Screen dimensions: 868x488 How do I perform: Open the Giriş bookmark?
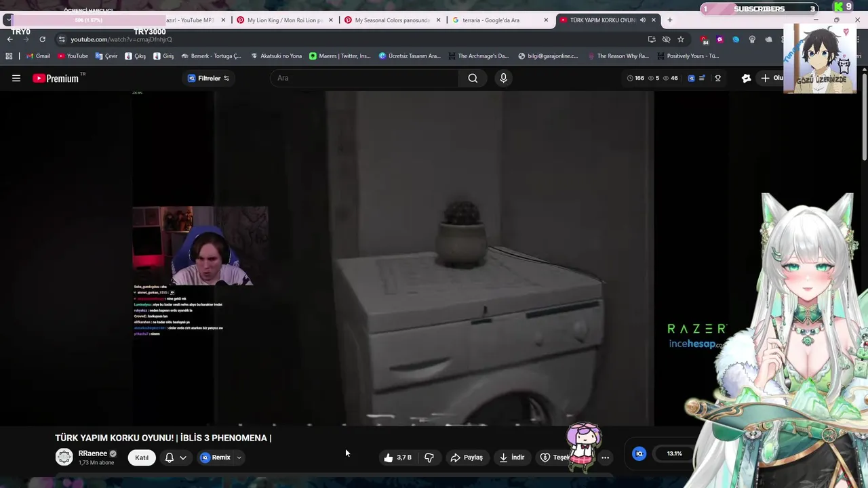[163, 56]
